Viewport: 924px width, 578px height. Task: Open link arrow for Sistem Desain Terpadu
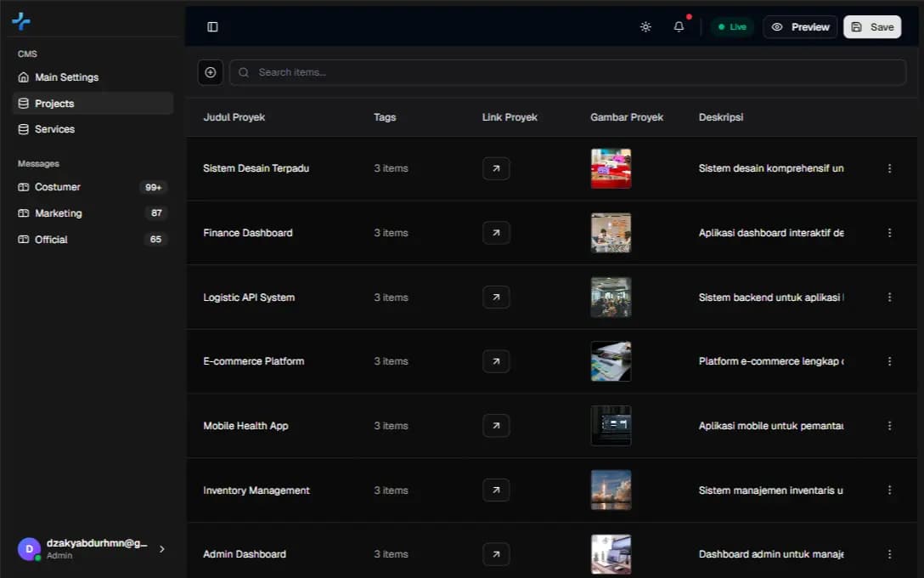click(x=496, y=168)
